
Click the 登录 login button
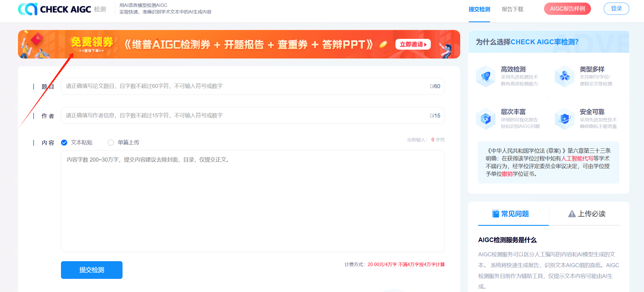click(616, 9)
